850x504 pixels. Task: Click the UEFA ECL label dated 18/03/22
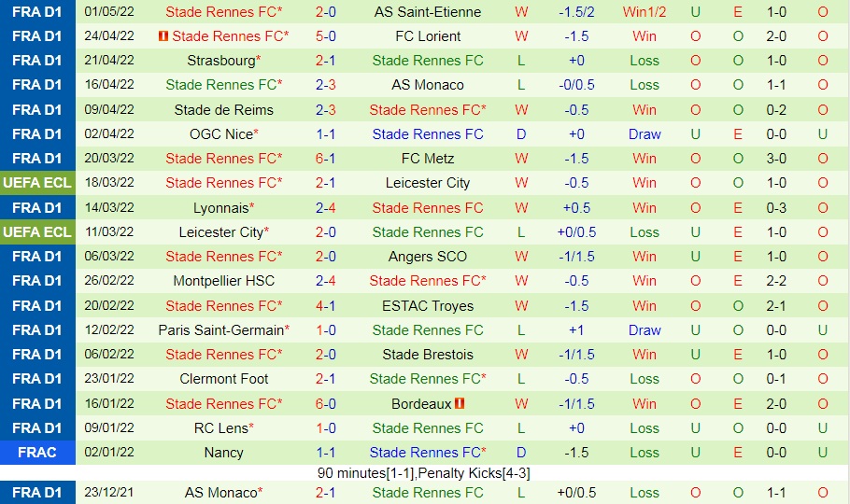click(38, 183)
